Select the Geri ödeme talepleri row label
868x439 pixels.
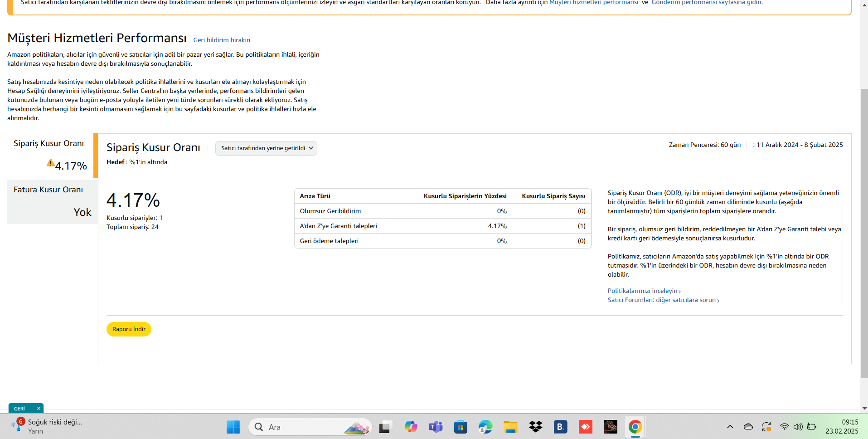click(329, 241)
